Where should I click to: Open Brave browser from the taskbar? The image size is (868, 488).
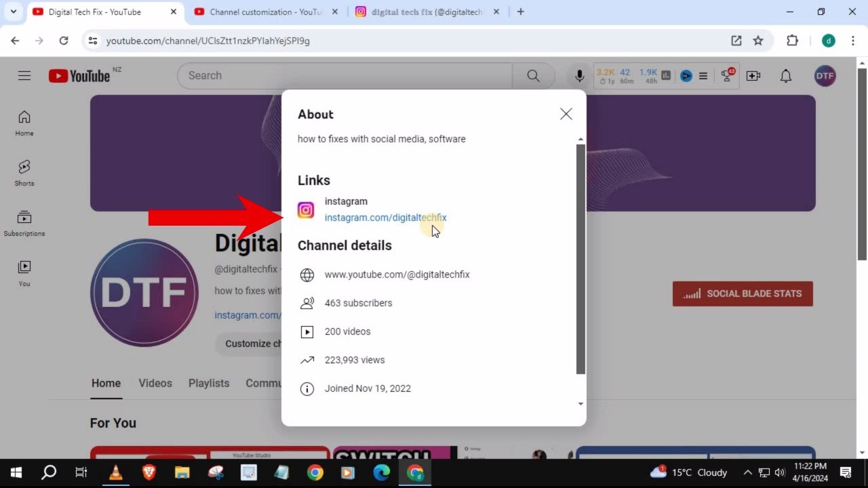[149, 472]
